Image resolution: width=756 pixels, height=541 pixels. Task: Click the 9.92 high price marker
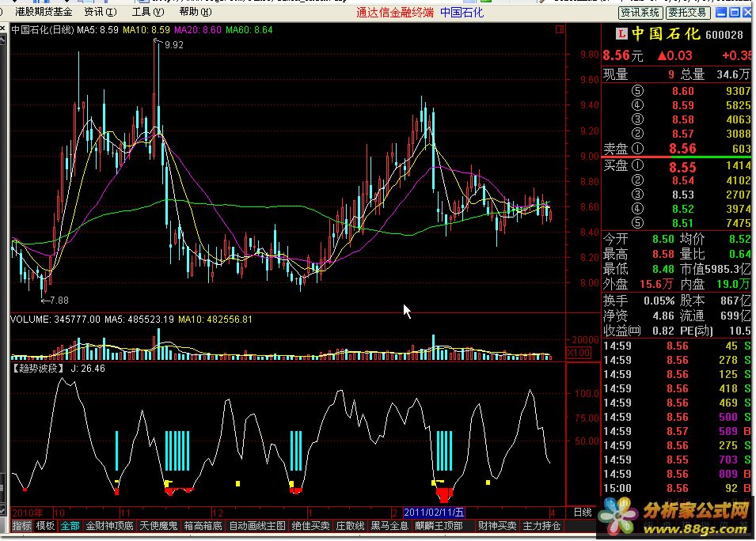pos(173,45)
